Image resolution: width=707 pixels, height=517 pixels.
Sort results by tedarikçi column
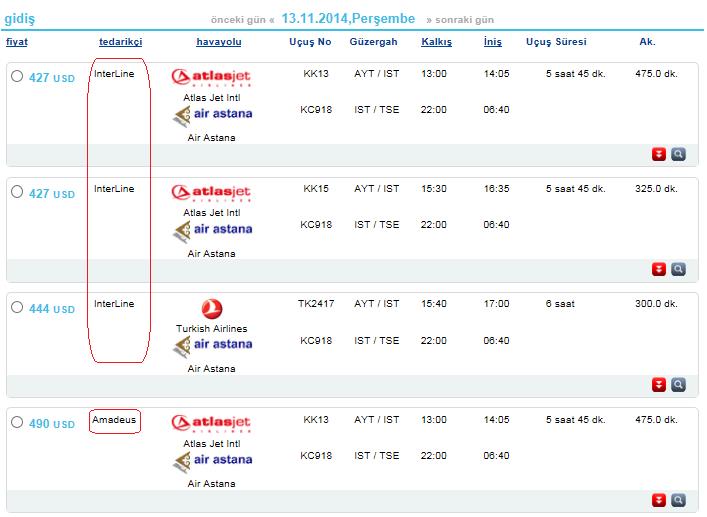pos(120,41)
